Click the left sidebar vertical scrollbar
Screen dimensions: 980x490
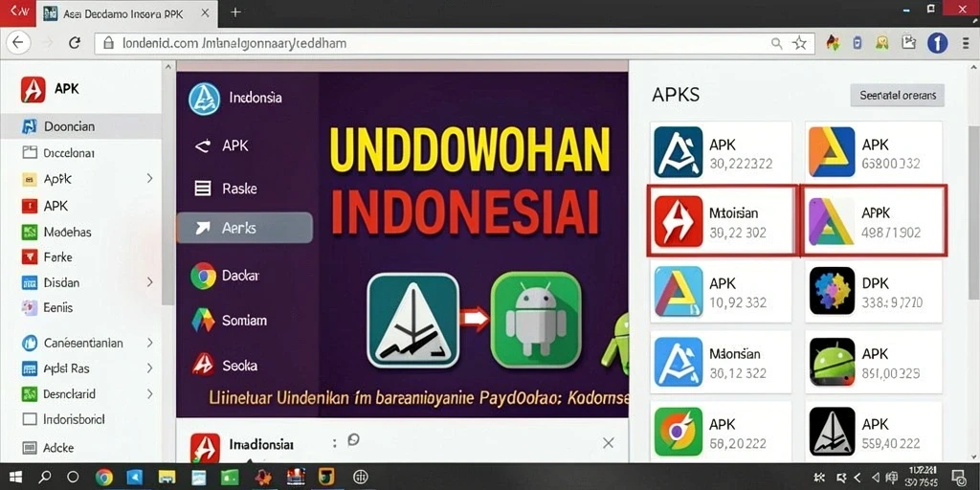(167, 183)
